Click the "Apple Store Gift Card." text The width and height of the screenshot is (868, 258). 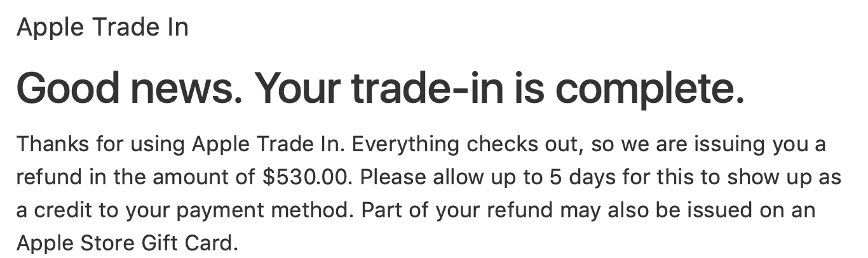[127, 243]
